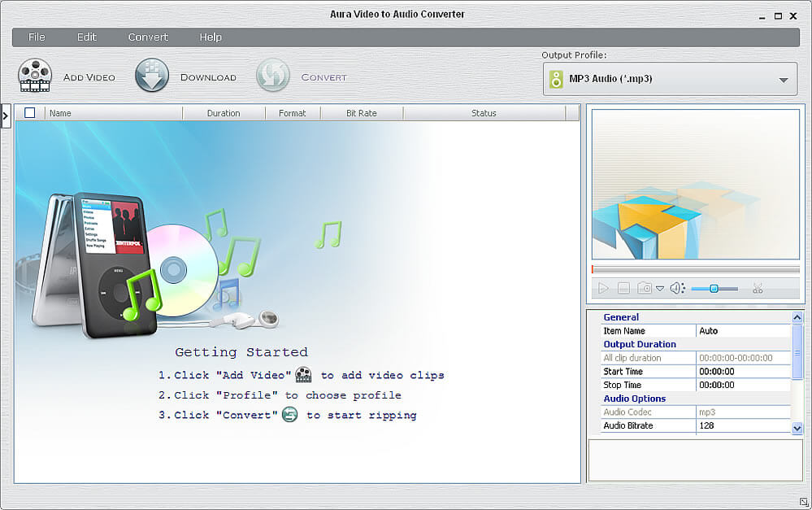Viewport: 812px width, 510px height.
Task: Click the play button in preview player
Action: pos(603,288)
